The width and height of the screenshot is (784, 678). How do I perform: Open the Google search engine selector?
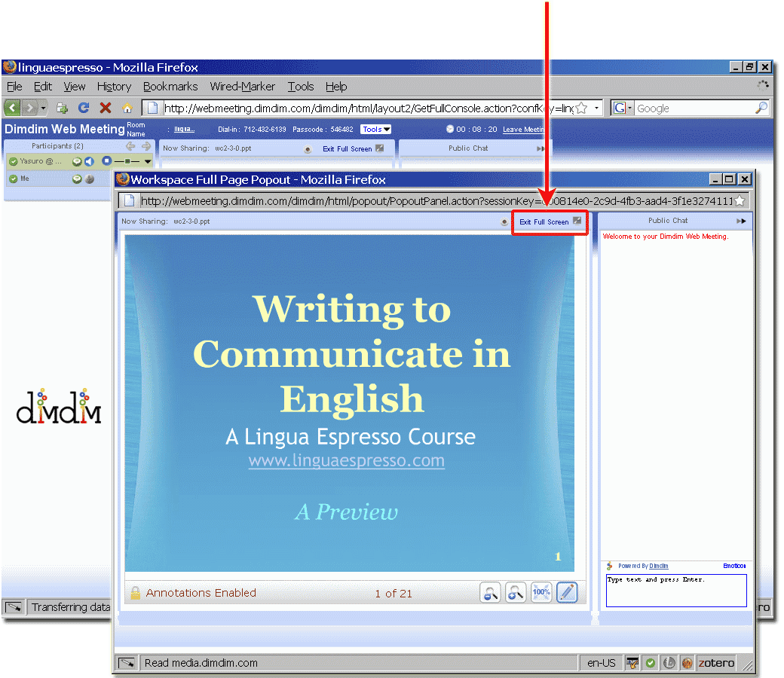[x=623, y=108]
